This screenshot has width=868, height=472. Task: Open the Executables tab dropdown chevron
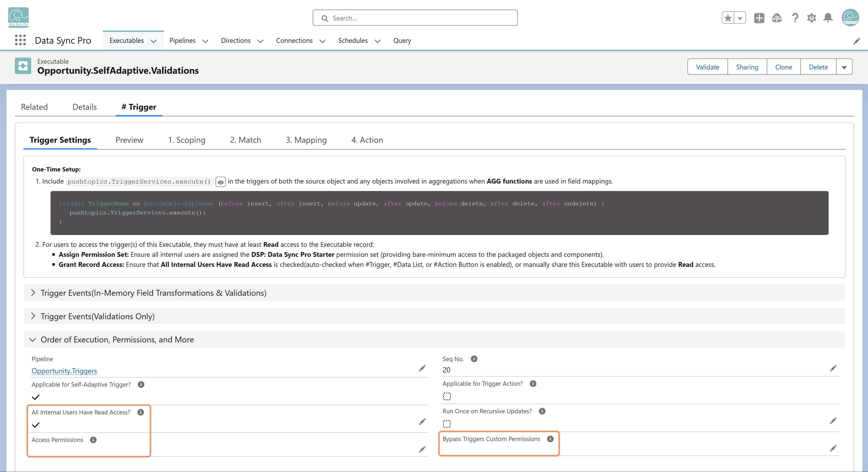(x=154, y=41)
